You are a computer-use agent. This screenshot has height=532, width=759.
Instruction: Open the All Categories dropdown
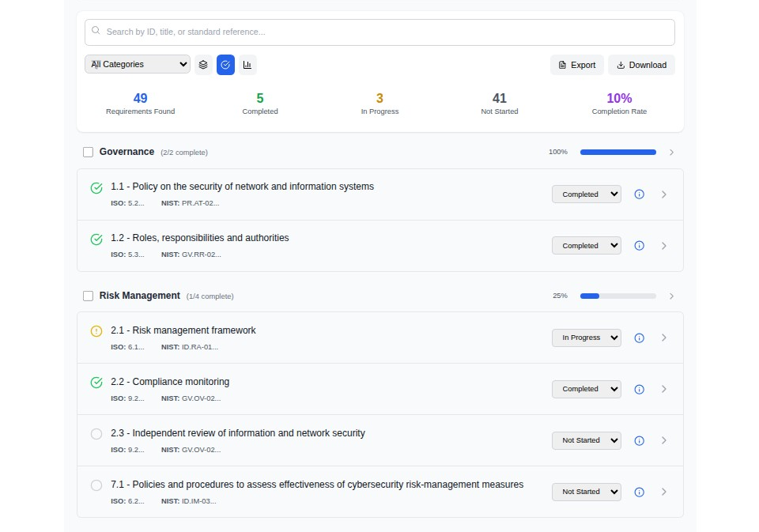tap(138, 64)
